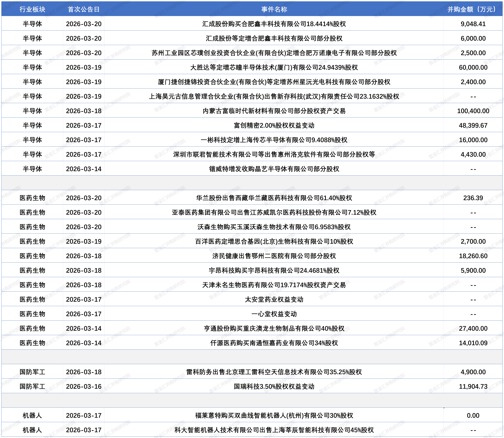This screenshot has width=504, height=438.
Task: Click the 行业板块 column header
Action: click(32, 9)
